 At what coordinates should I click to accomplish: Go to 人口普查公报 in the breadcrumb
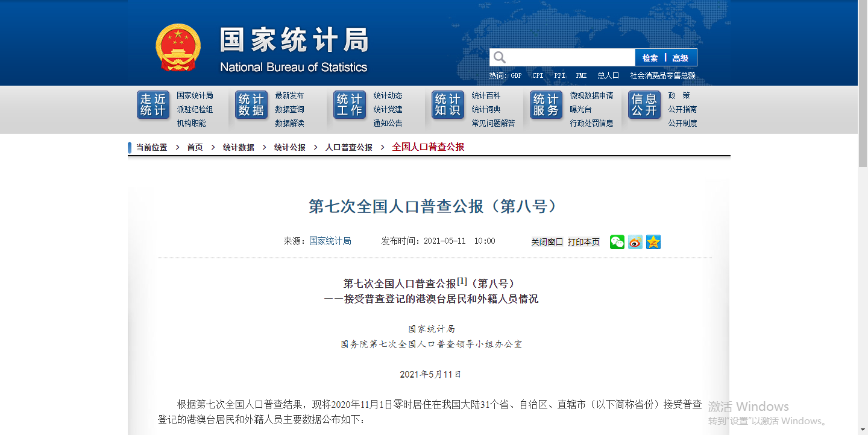[x=349, y=147]
